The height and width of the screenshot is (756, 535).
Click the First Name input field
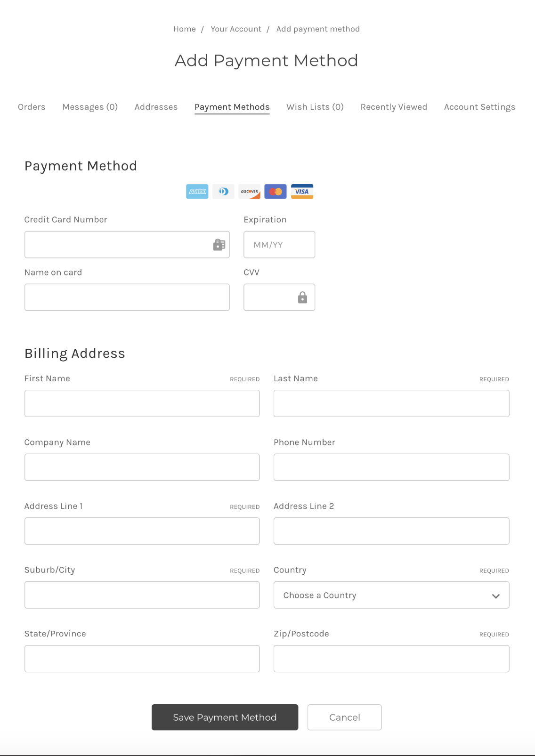[142, 403]
